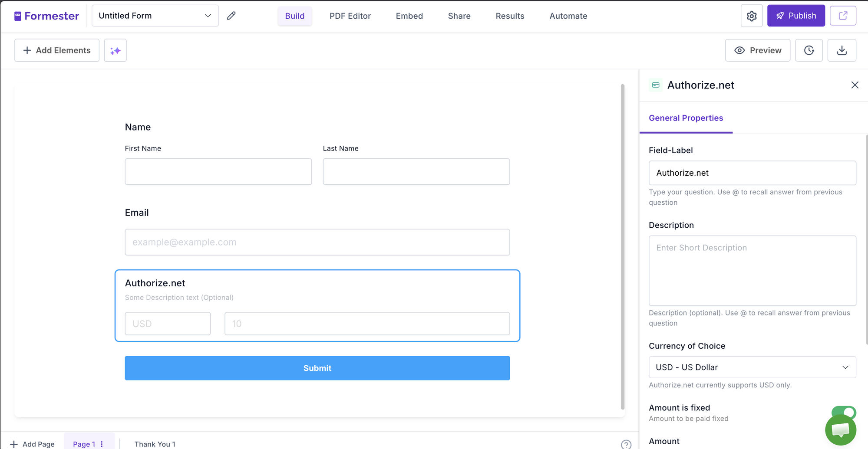The height and width of the screenshot is (449, 868).
Task: Click the Description textarea
Action: (x=752, y=271)
